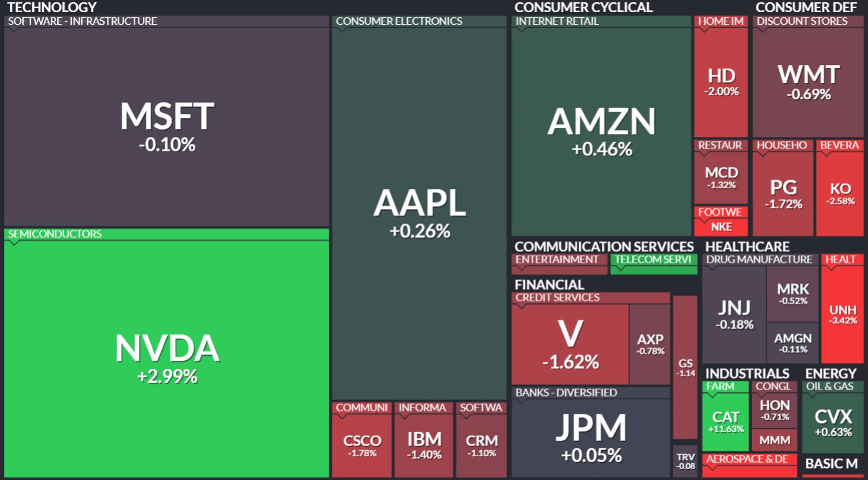Click the BANKS - DIVERSIFIED industry header

tap(566, 393)
